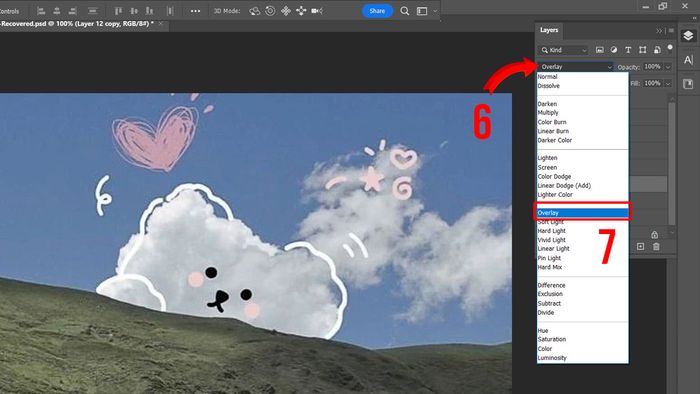The image size is (700, 394).
Task: Click the blue Share button
Action: 377,11
